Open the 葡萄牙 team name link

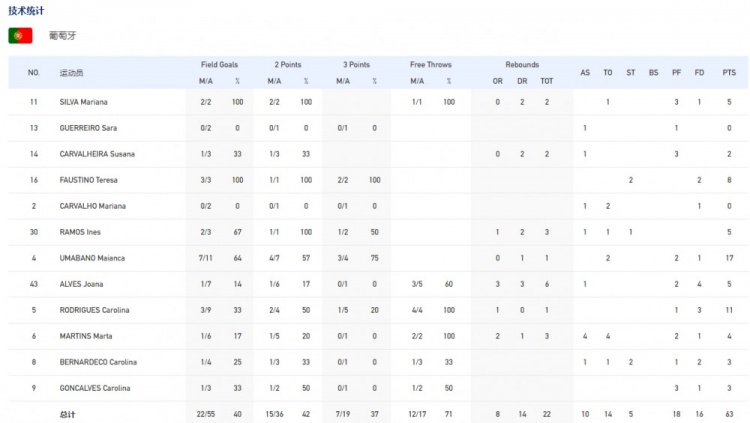click(62, 36)
